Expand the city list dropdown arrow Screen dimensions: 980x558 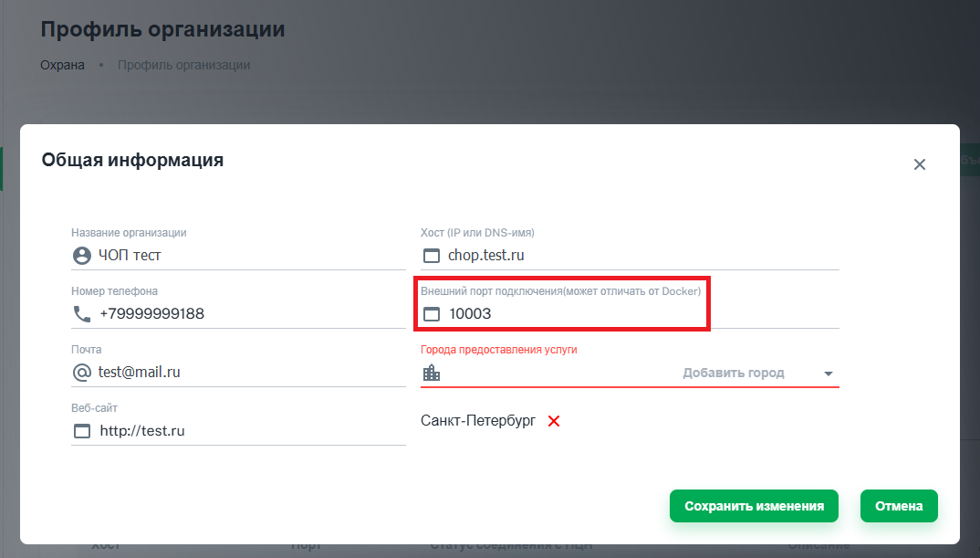coord(829,374)
